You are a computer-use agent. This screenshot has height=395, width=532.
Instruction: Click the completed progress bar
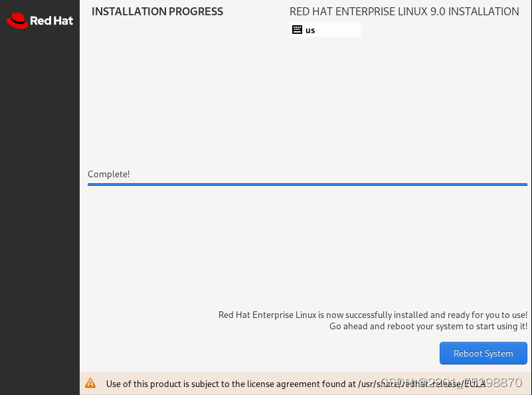(307, 184)
